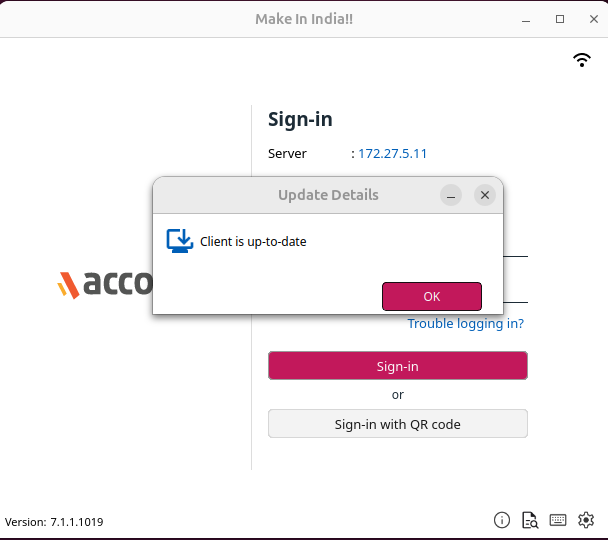Screen dimensions: 608x540
Task: Choose Sign-in with QR code
Action: [x=397, y=424]
